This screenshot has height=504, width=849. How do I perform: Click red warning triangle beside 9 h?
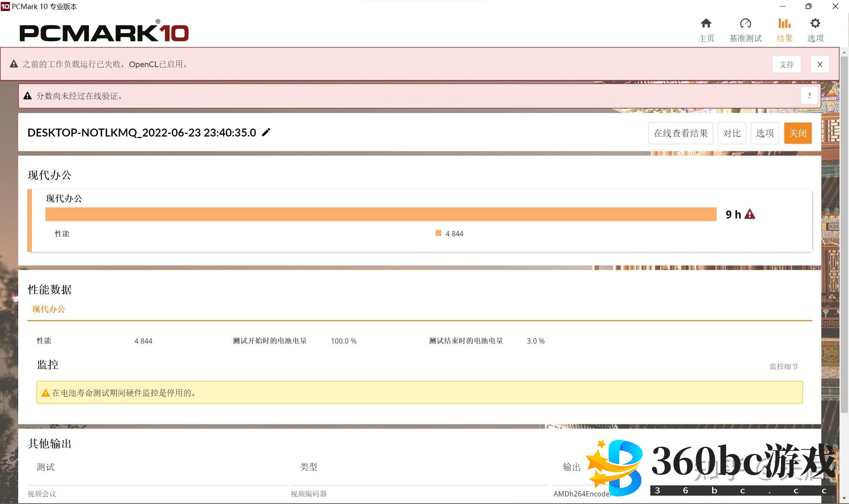pyautogui.click(x=750, y=214)
